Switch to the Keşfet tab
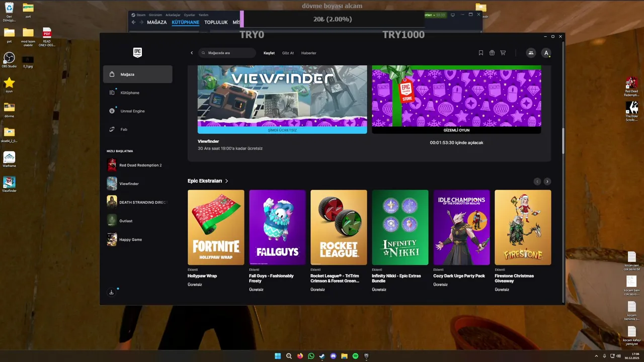 click(269, 53)
